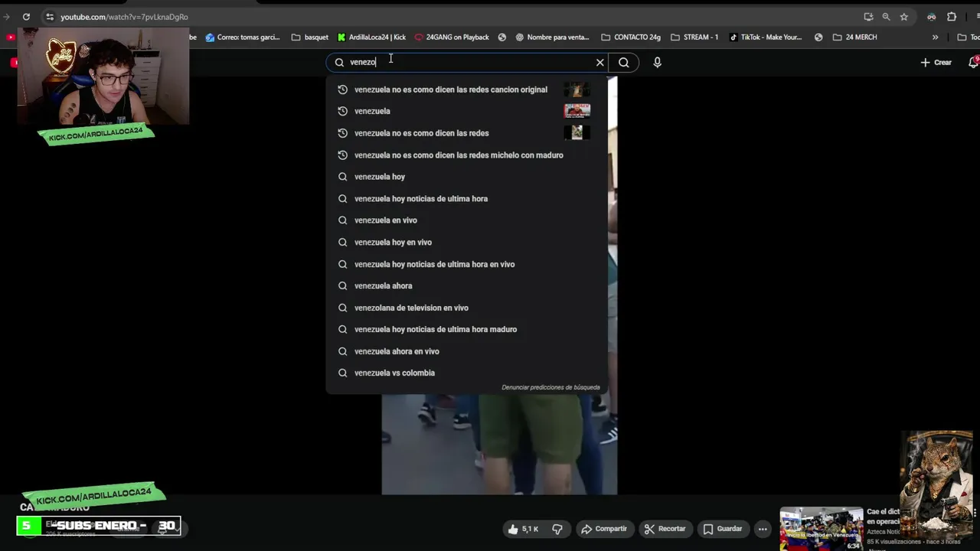
Task: Open the globe bookmark before Nombre para venta
Action: click(x=502, y=37)
